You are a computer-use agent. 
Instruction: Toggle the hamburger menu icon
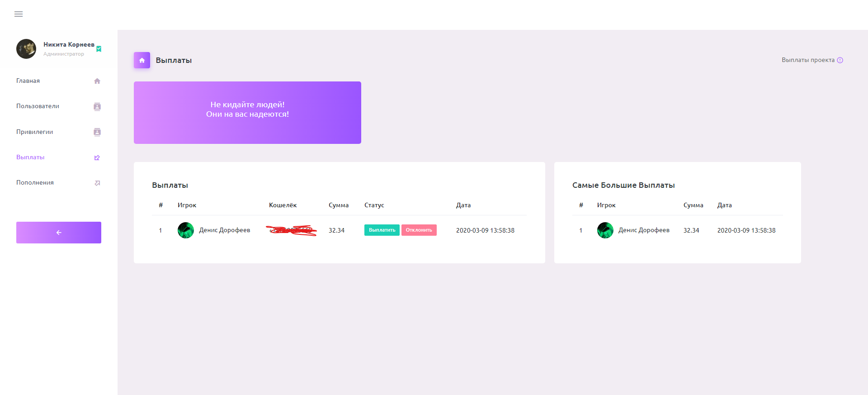point(19,14)
